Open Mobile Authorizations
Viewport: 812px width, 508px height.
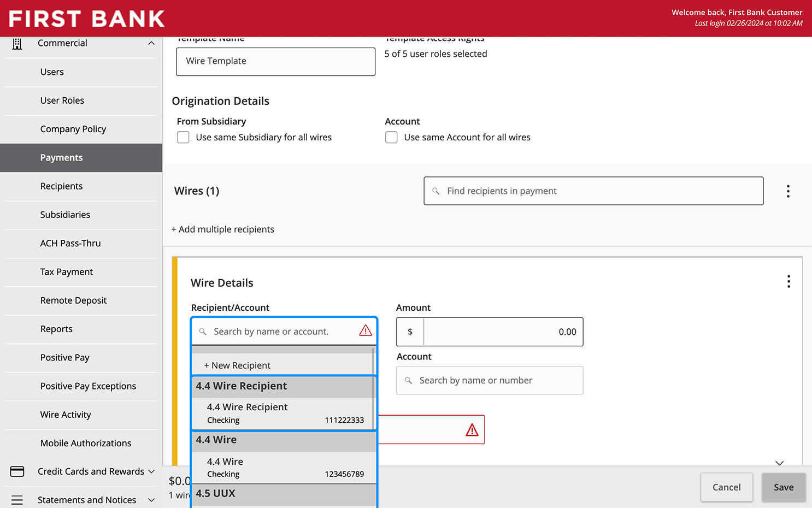pos(81,443)
